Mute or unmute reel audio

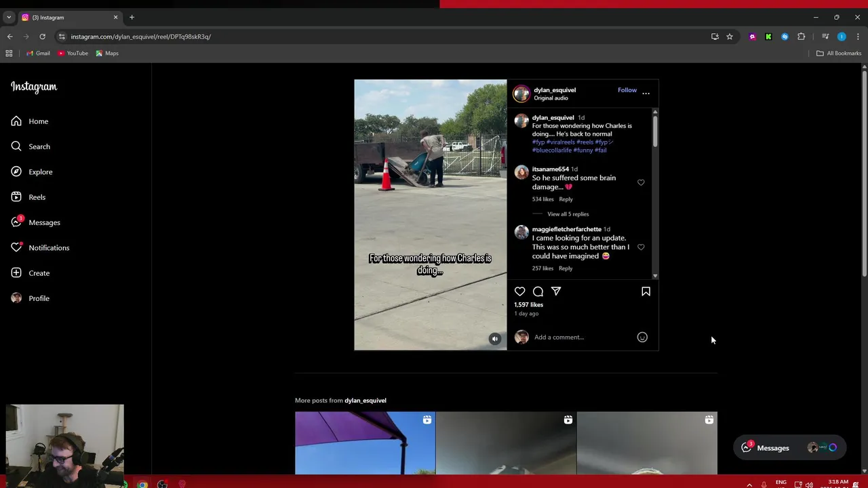pos(495,339)
